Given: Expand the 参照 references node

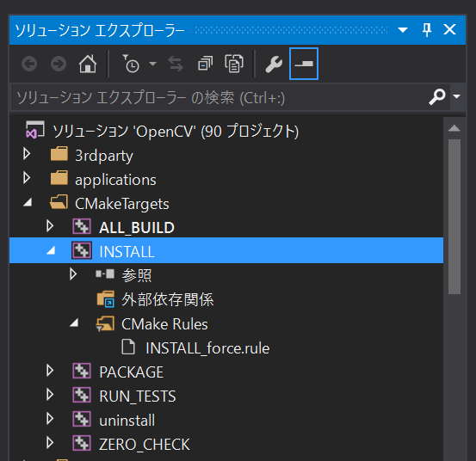Looking at the screenshot, I should point(73,274).
